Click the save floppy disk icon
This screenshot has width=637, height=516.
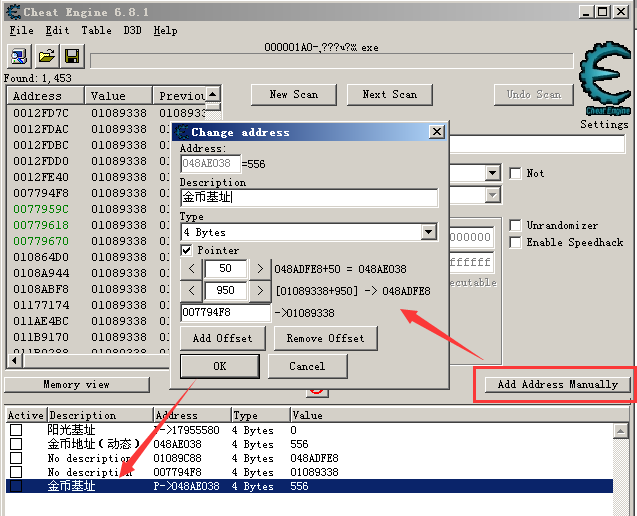[x=72, y=56]
